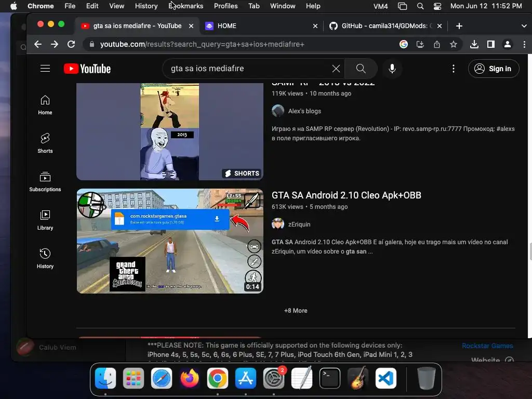
Task: Open Terminal in the Dock
Action: [x=330, y=378]
